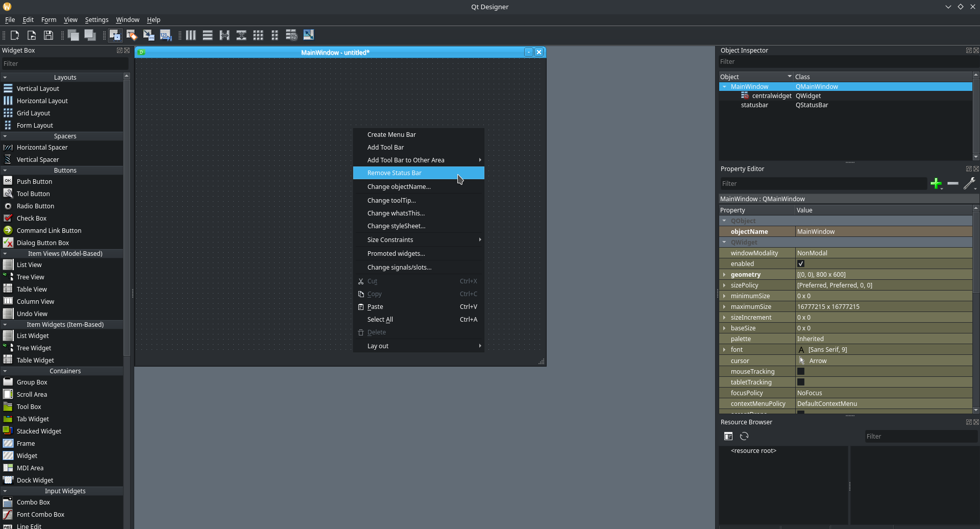Save the form with the floppy icon
Viewport: 980px width, 529px height.
(48, 35)
